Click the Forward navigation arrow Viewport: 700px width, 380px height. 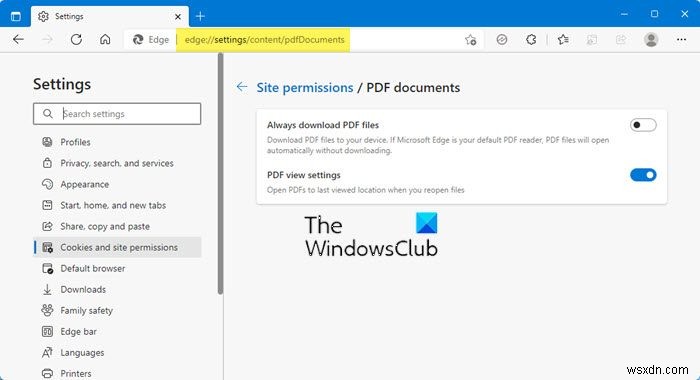[x=47, y=40]
